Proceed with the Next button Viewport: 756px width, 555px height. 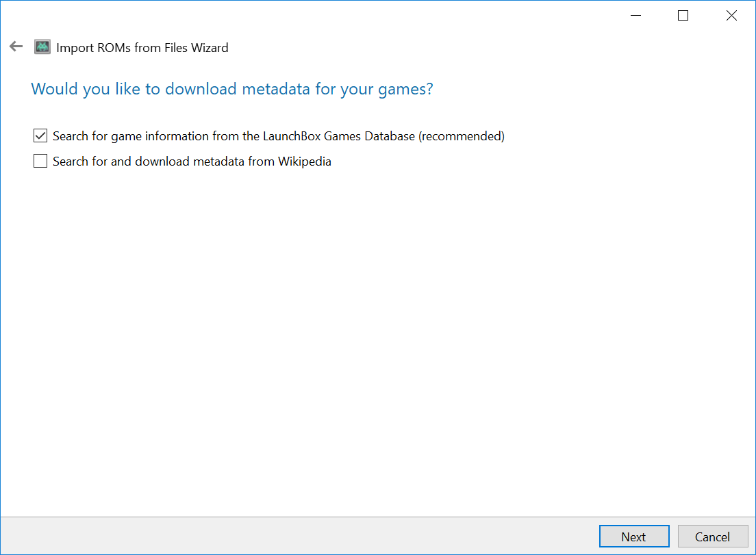[x=634, y=537]
